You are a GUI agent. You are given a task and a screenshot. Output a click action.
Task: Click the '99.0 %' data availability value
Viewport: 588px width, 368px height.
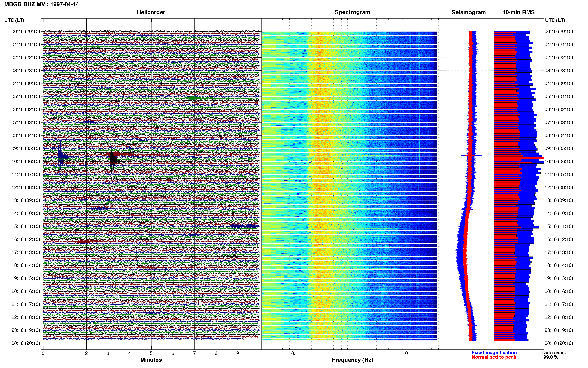point(551,357)
